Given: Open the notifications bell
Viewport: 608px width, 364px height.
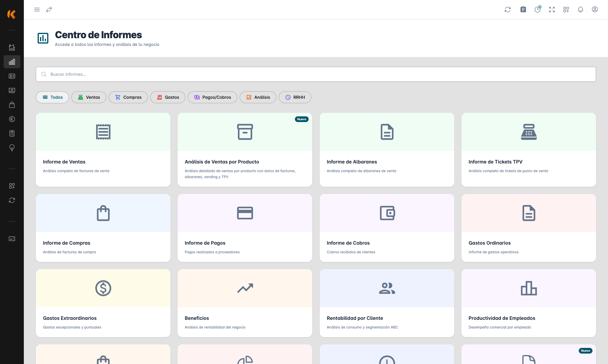Looking at the screenshot, I should 581,10.
